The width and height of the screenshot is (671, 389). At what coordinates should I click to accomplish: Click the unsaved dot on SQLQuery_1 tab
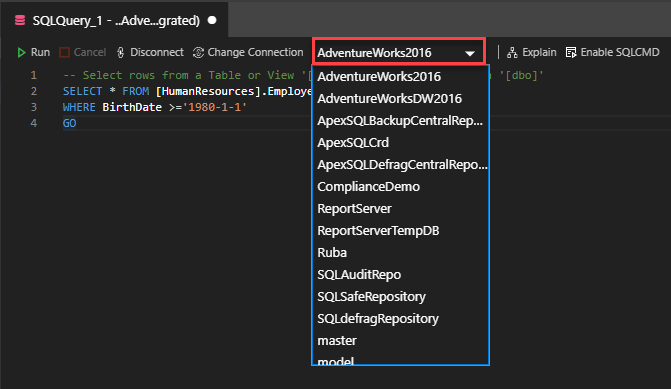click(212, 20)
